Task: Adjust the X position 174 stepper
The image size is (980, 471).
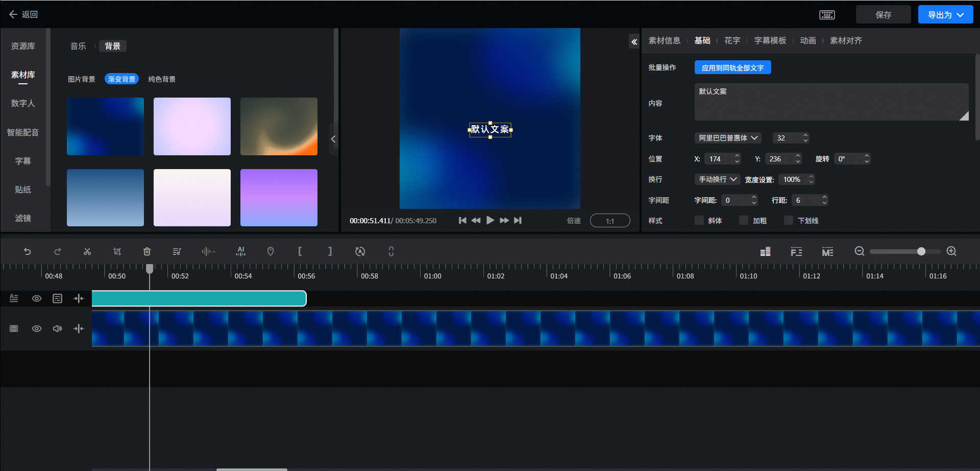Action: 737,159
